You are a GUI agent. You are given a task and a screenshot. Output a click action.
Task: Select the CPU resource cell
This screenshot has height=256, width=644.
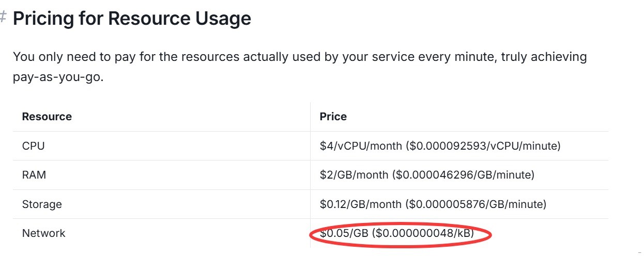[33, 146]
